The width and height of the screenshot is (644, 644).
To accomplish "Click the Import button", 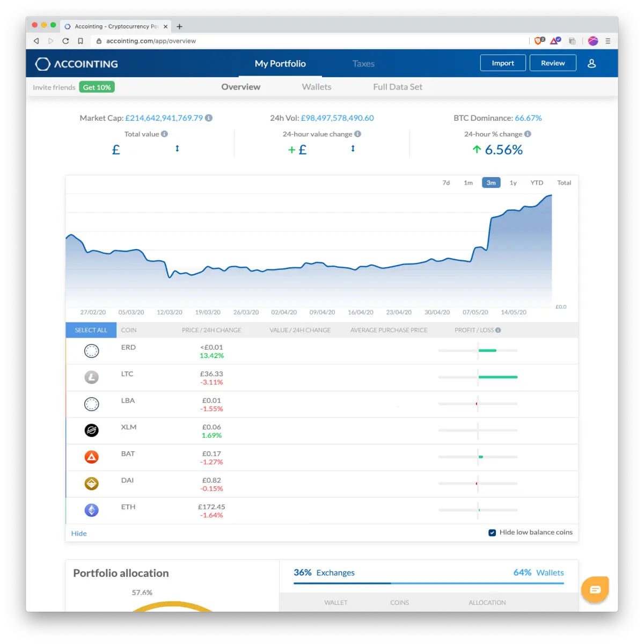I will tap(503, 63).
